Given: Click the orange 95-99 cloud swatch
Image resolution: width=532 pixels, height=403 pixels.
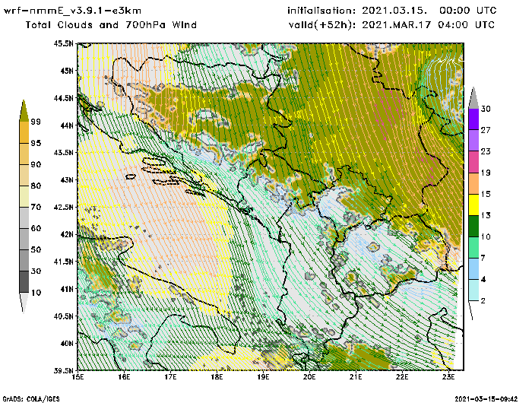Looking at the screenshot, I should tap(24, 132).
